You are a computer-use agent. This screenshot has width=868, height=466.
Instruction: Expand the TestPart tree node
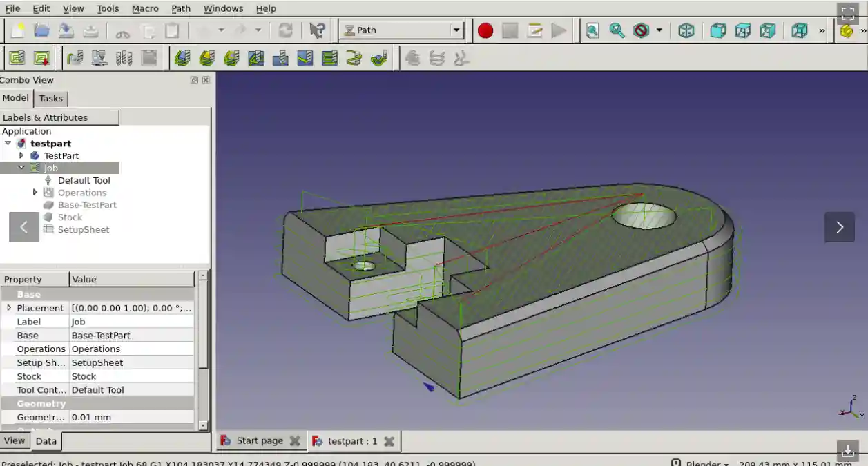(x=21, y=156)
